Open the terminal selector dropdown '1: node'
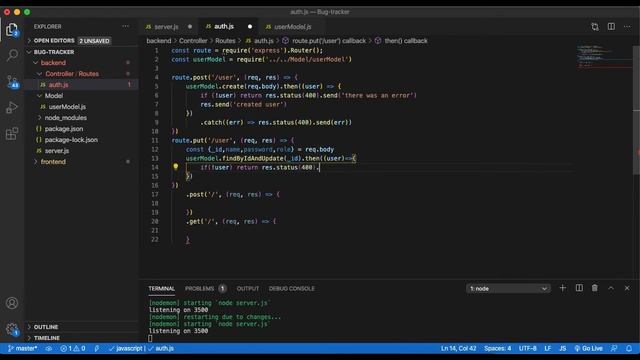 508,289
